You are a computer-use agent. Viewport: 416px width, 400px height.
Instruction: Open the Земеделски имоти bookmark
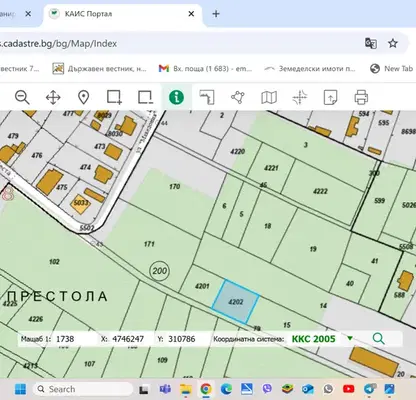310,69
